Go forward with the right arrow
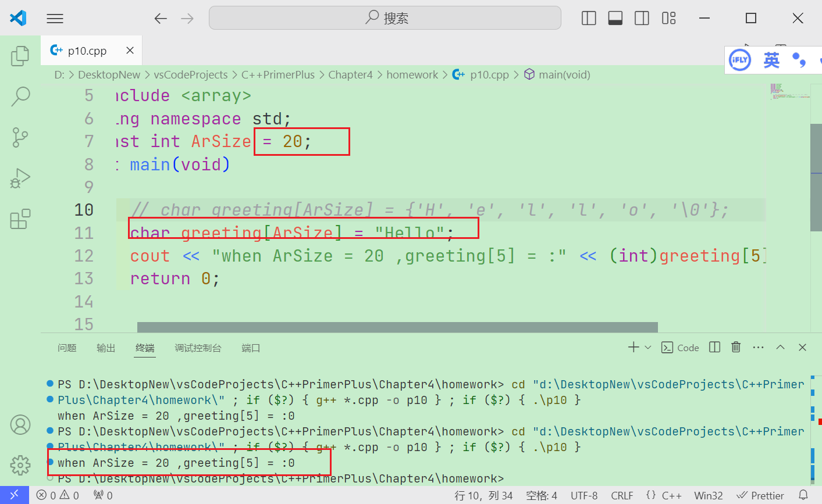The width and height of the screenshot is (822, 504). [187, 19]
